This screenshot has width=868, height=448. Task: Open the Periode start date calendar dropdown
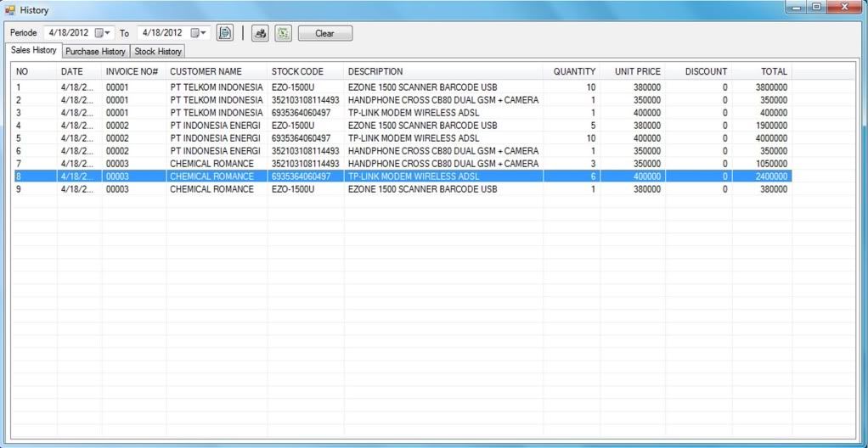click(x=103, y=32)
